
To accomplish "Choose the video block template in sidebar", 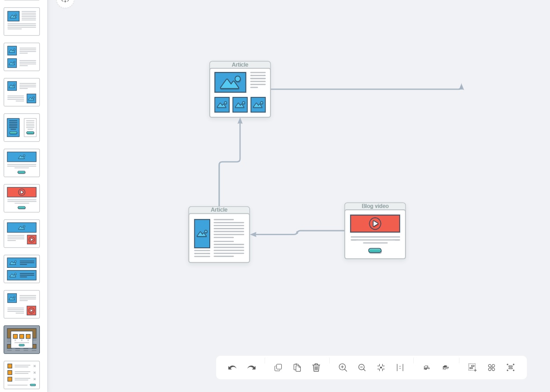I will point(22,198).
